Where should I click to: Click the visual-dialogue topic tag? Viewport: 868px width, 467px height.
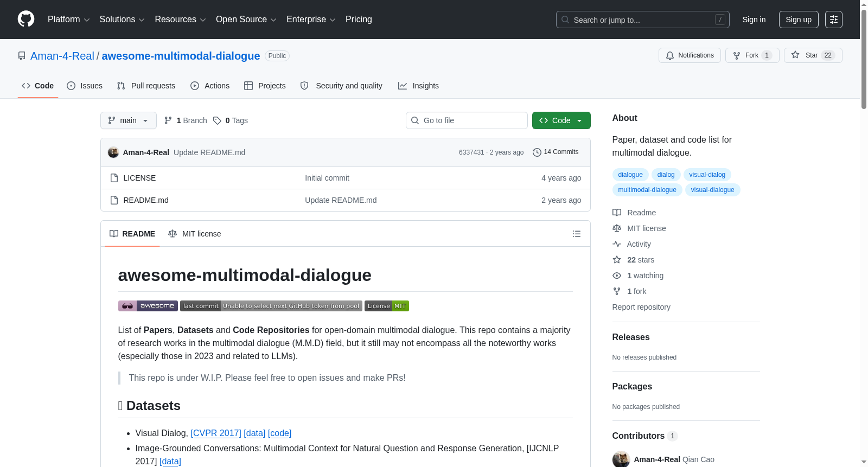pos(712,190)
